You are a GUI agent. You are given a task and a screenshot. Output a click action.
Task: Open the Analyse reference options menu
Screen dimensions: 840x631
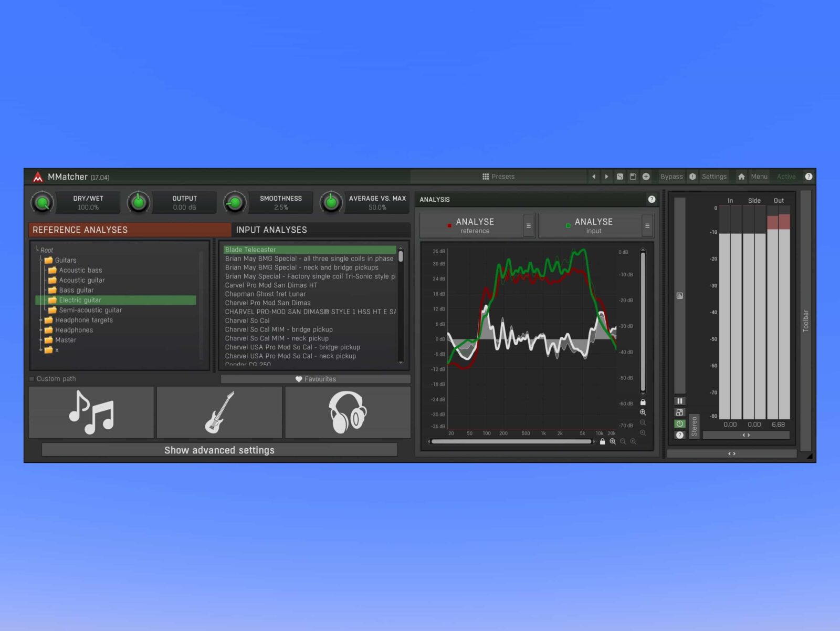point(529,226)
